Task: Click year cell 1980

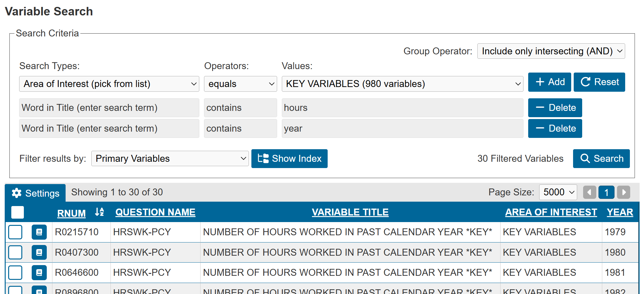Action: 615,253
